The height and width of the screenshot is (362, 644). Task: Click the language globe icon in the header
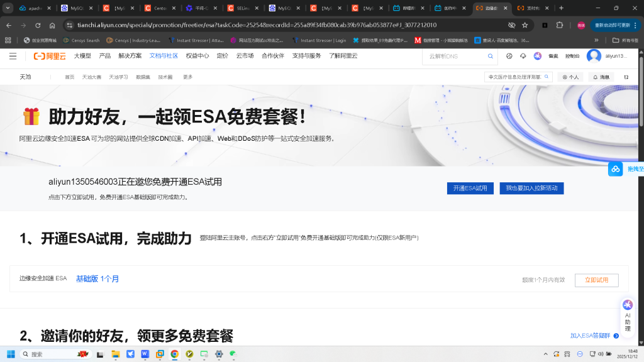(508, 56)
